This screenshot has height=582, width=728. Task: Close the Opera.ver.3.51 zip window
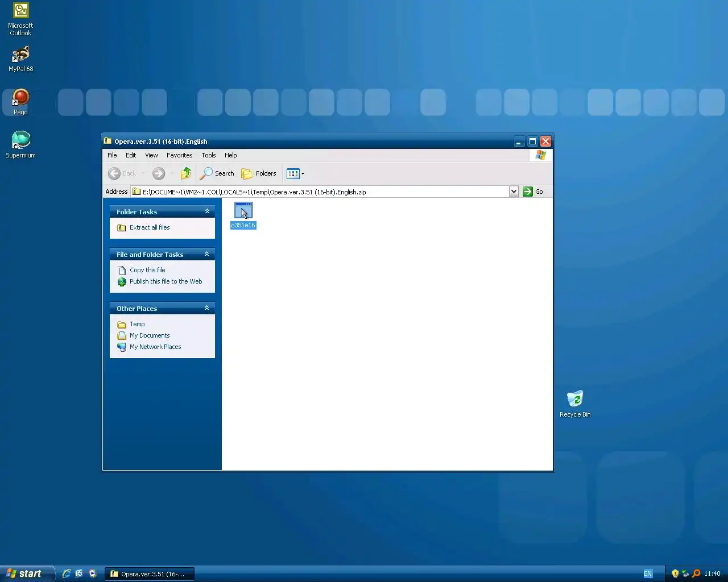[545, 142]
